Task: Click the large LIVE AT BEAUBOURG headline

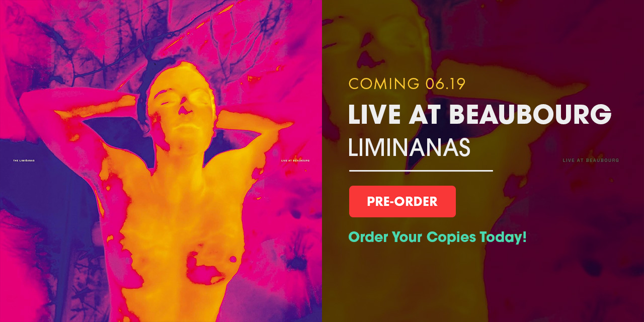Action: 480,114
